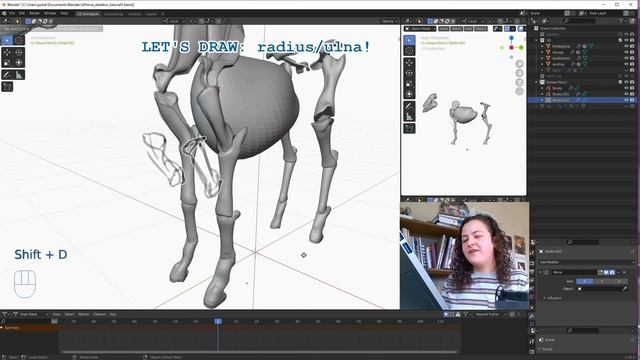Hide Stroke.002 using its eye icon
640x360 pixels.
click(x=626, y=100)
